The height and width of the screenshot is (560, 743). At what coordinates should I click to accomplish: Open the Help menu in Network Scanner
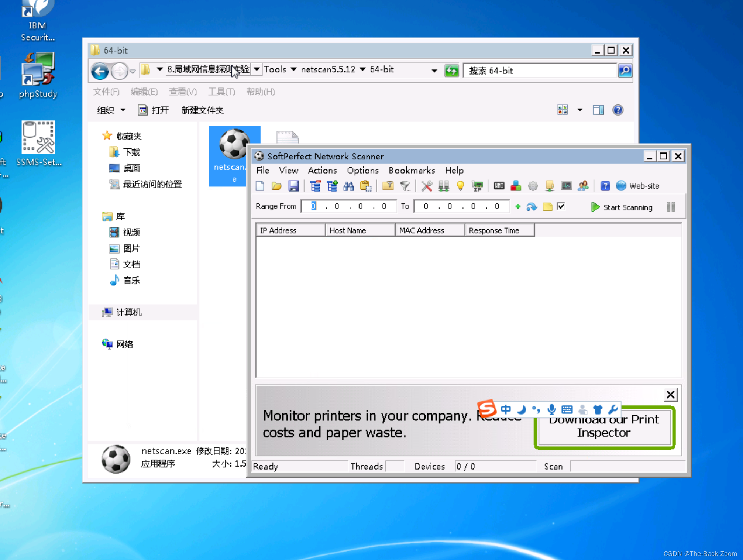click(x=454, y=170)
